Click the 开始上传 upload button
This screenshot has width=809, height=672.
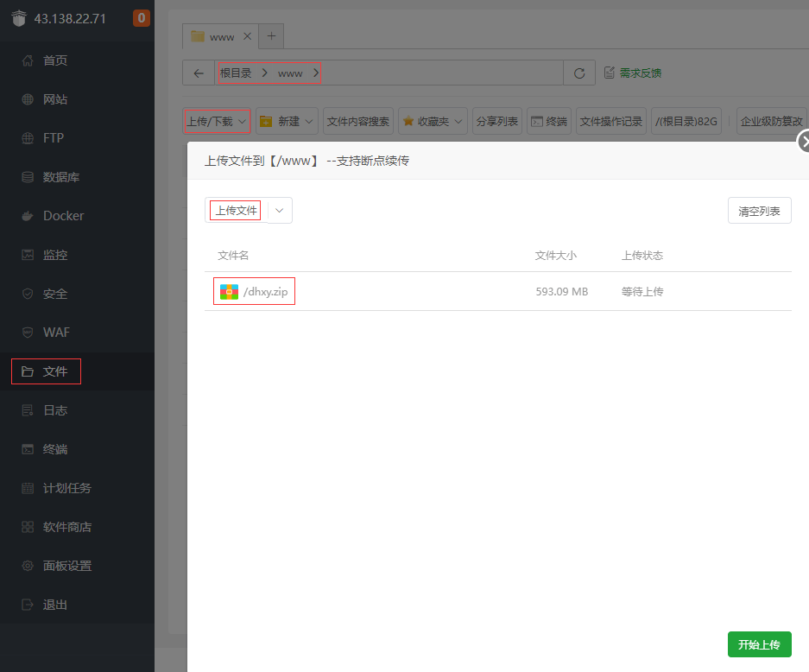[759, 644]
